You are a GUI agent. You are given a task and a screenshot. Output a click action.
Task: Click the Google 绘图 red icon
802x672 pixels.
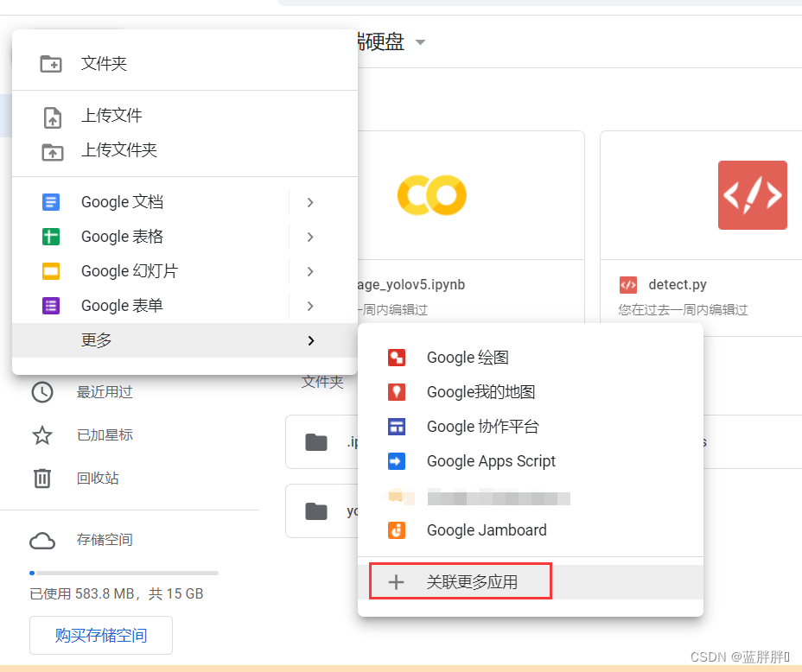tap(397, 358)
